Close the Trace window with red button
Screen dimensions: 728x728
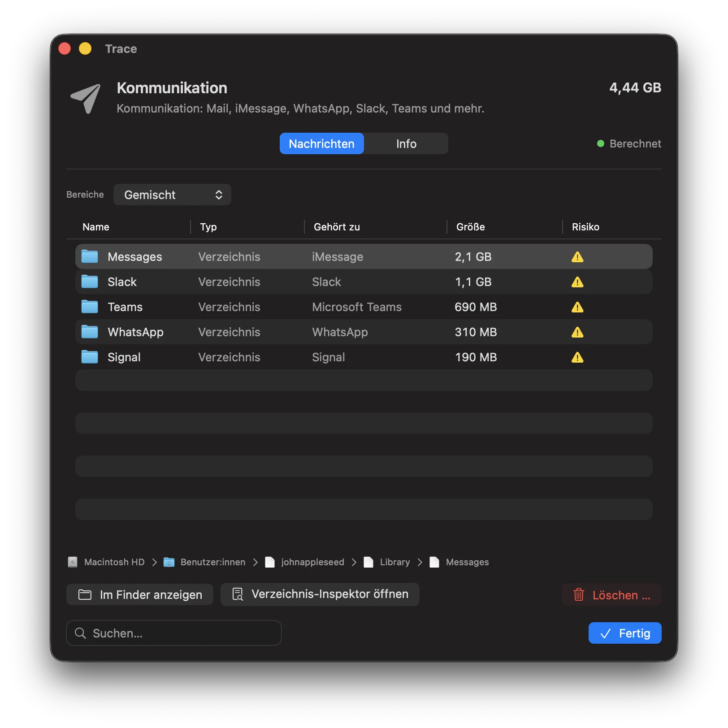[65, 48]
